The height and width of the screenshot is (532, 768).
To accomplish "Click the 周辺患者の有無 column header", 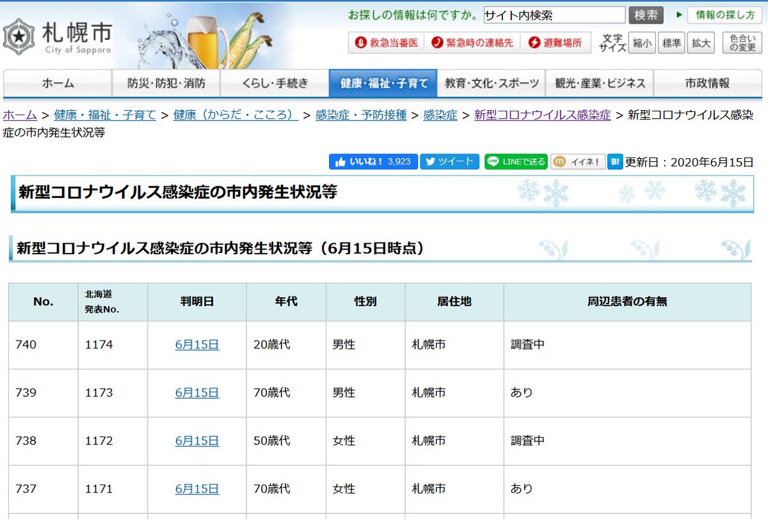I will tap(627, 302).
